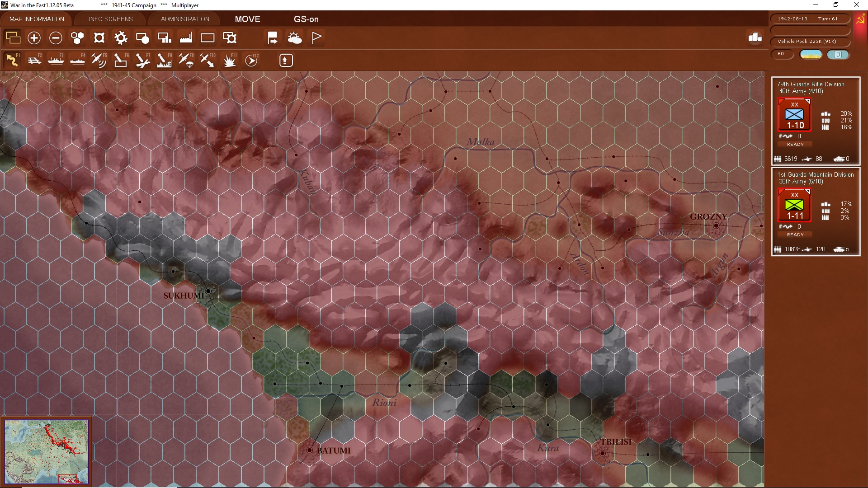The width and height of the screenshot is (868, 488).
Task: Select the F8 bomb city icon
Action: [164, 60]
